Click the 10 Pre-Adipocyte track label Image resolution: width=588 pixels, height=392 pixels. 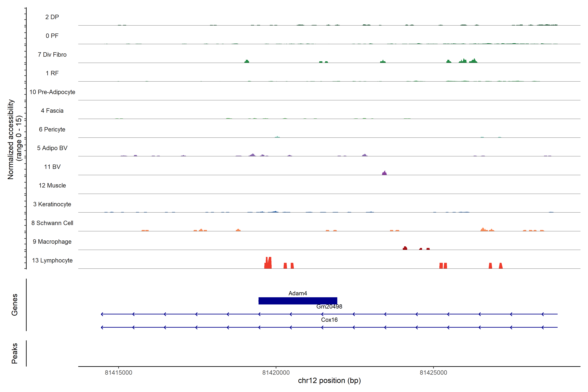pyautogui.click(x=52, y=92)
